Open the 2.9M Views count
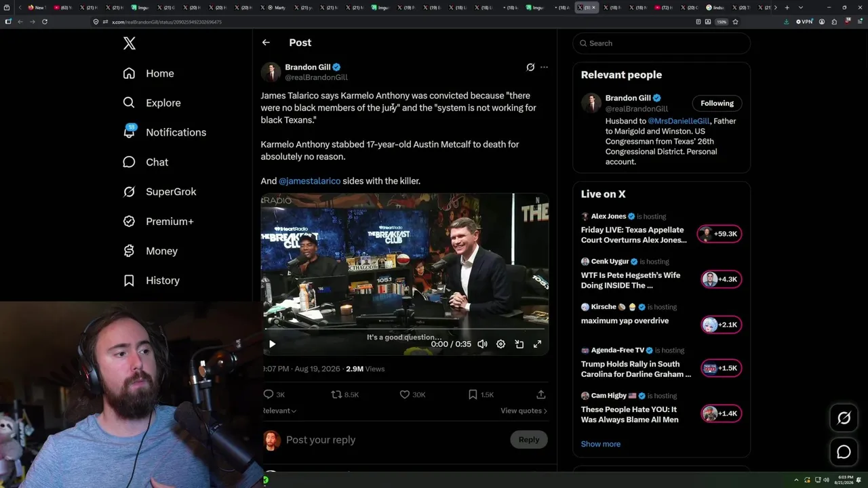 pos(365,369)
